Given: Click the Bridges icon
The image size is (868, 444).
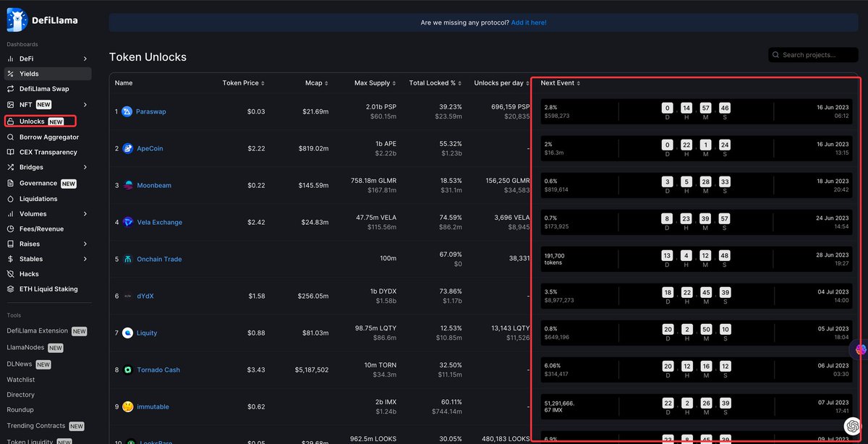Looking at the screenshot, I should click(11, 167).
